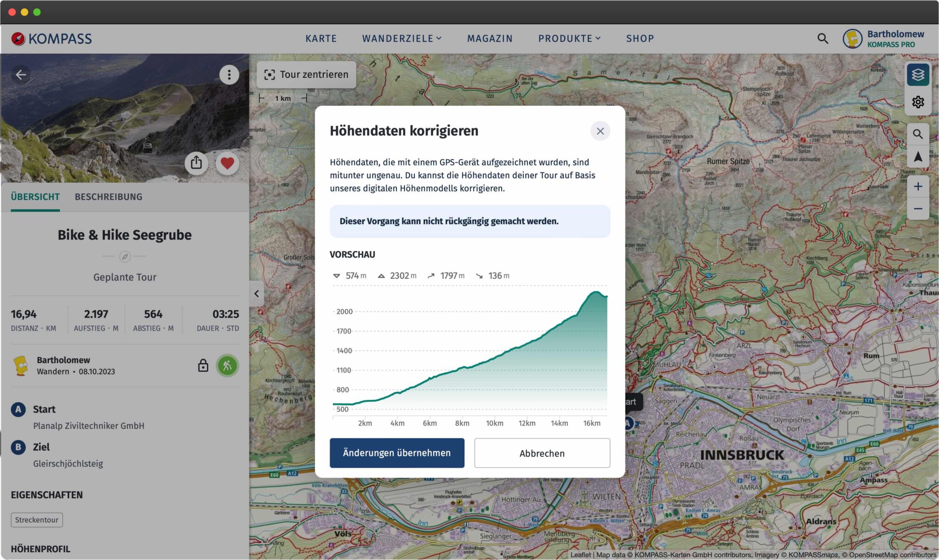Locate me with the navigation arrow
This screenshot has height=560, width=939.
pyautogui.click(x=917, y=157)
